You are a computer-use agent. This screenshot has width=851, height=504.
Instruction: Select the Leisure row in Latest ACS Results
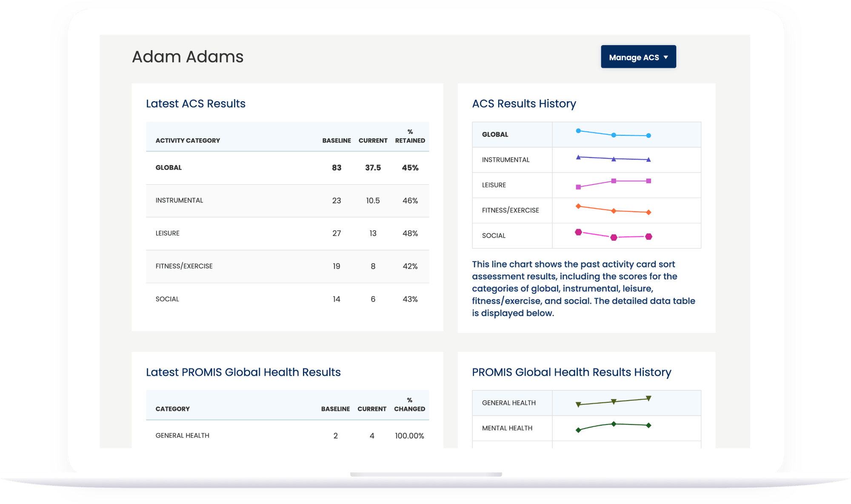[x=168, y=233]
